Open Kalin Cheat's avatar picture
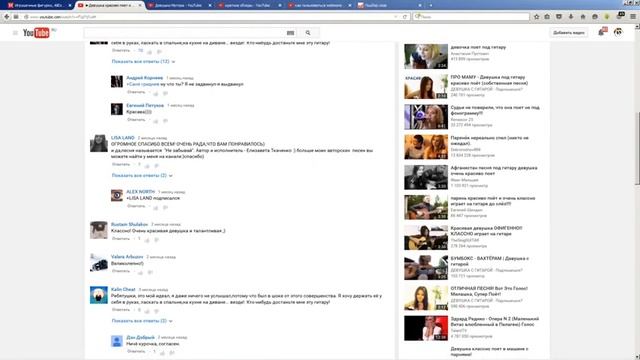This screenshot has width=640, height=360. 99,295
